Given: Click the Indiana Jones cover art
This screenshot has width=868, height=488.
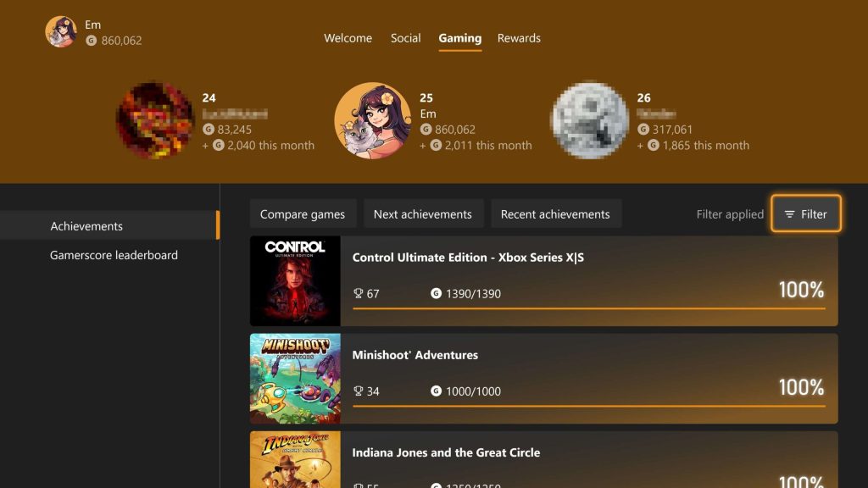Looking at the screenshot, I should pos(295,459).
